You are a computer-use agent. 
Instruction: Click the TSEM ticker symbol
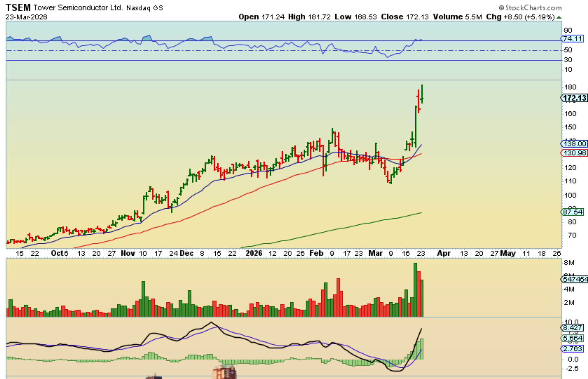pyautogui.click(x=18, y=7)
